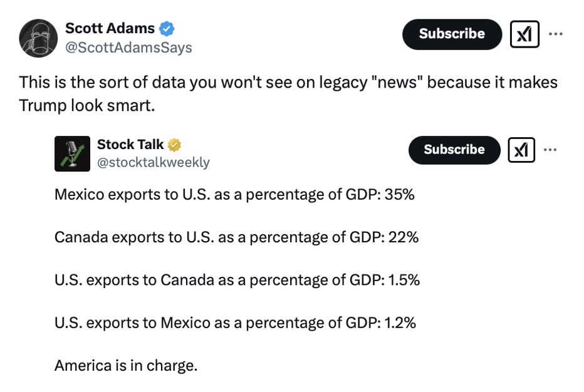The image size is (584, 392).
Task: Click the Scott Adams display name
Action: [x=110, y=28]
